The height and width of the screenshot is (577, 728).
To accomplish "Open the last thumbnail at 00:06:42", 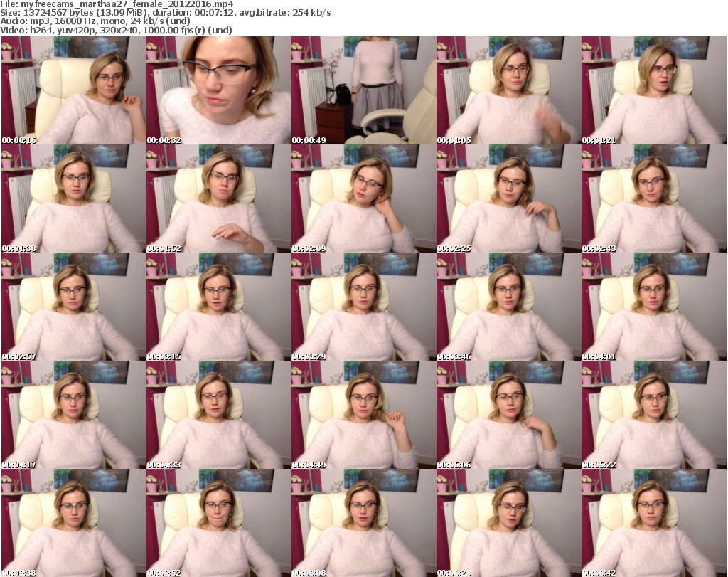I will click(653, 523).
